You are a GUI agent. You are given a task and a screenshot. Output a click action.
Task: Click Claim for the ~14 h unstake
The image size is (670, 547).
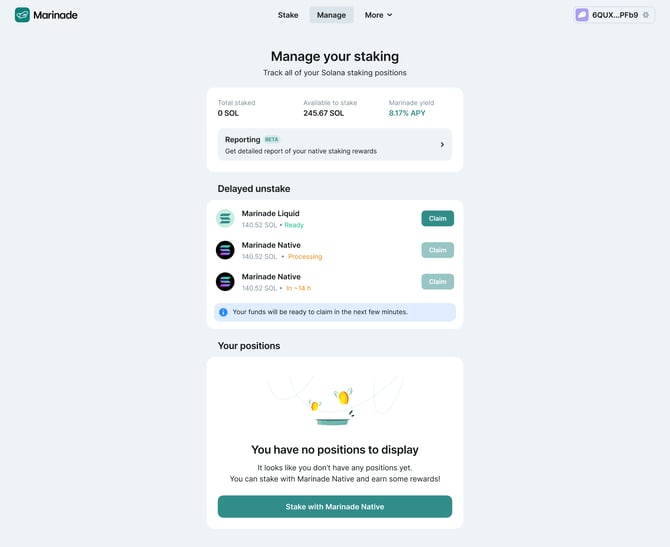click(438, 282)
